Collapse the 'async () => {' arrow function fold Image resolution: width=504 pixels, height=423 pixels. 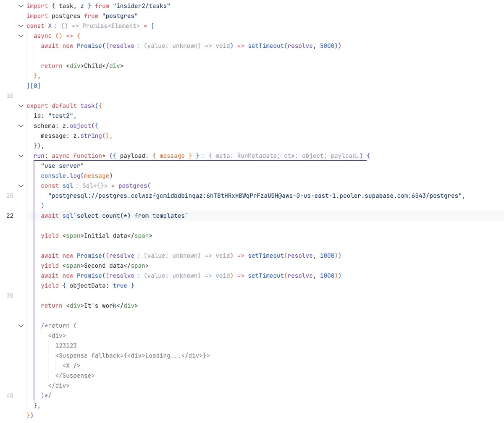(x=20, y=36)
